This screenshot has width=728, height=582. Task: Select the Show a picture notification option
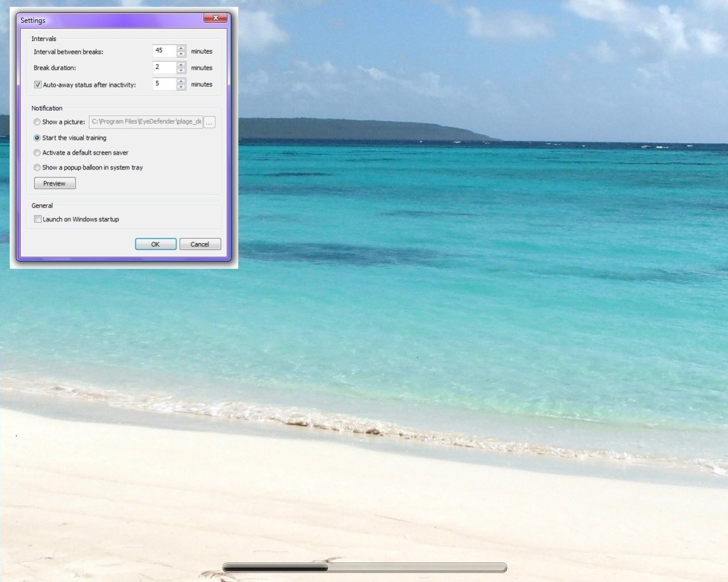[x=37, y=122]
